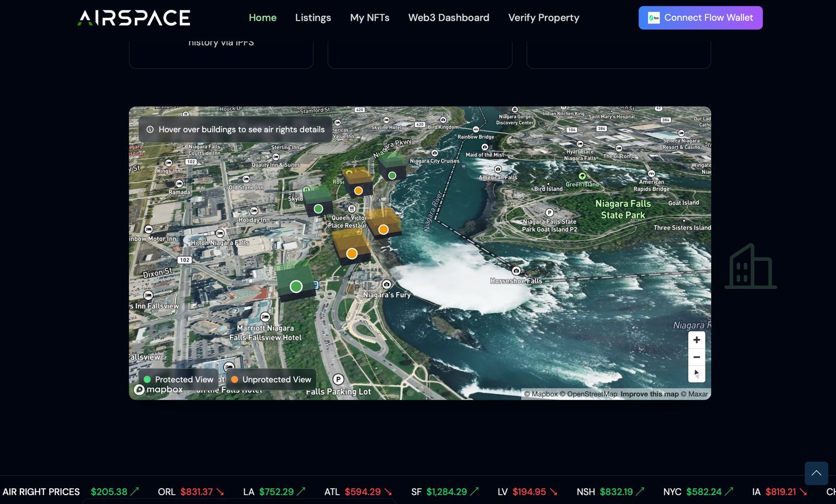This screenshot has width=836, height=504.
Task: Click Improve this map link
Action: (649, 394)
